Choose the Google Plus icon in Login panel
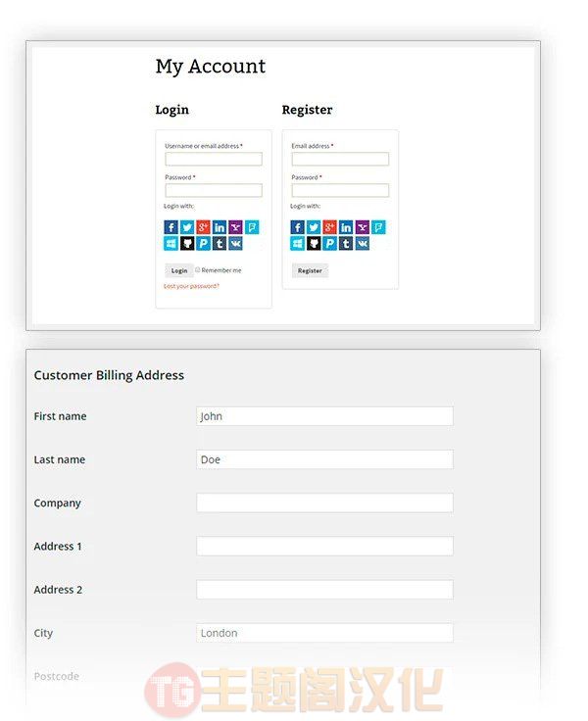Image resolution: width=588 pixels, height=721 pixels. (x=203, y=227)
